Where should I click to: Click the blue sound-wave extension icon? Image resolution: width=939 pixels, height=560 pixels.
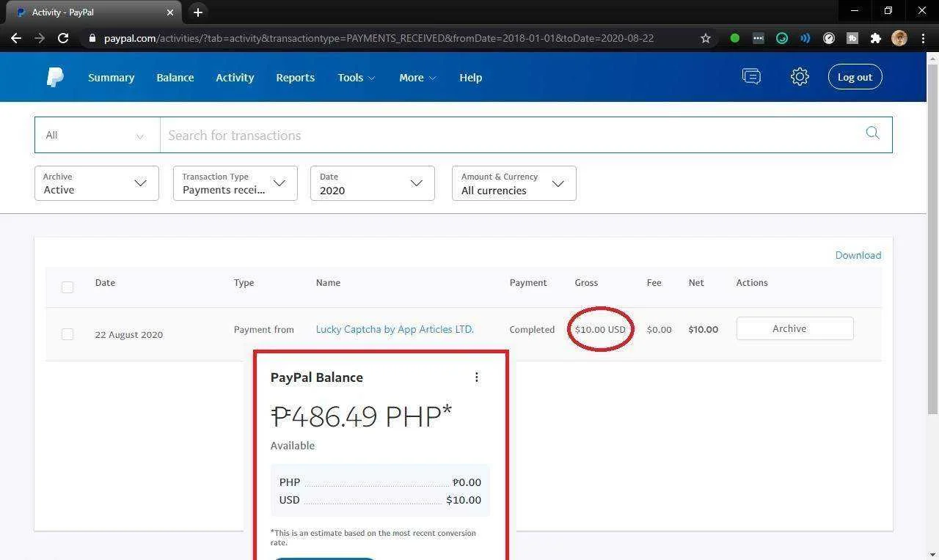click(x=805, y=38)
